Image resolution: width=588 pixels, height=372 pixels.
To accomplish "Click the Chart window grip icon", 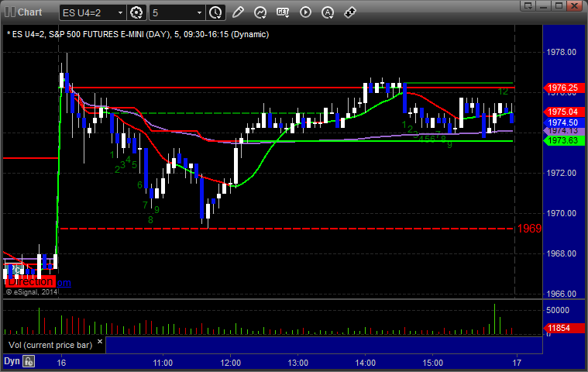I will (10, 12).
